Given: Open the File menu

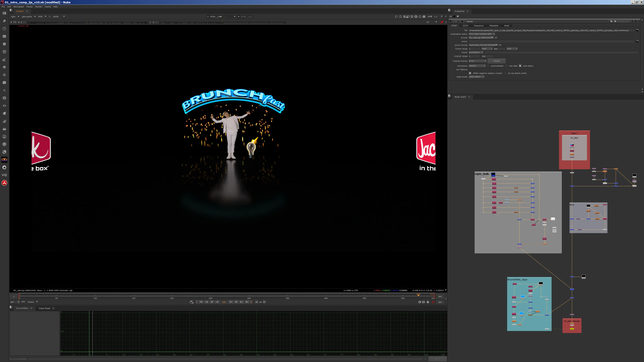Looking at the screenshot, I should (x=3, y=7).
